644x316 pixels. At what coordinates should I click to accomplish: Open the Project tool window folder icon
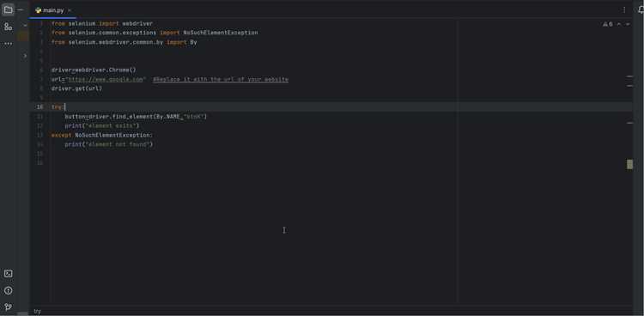[8, 9]
